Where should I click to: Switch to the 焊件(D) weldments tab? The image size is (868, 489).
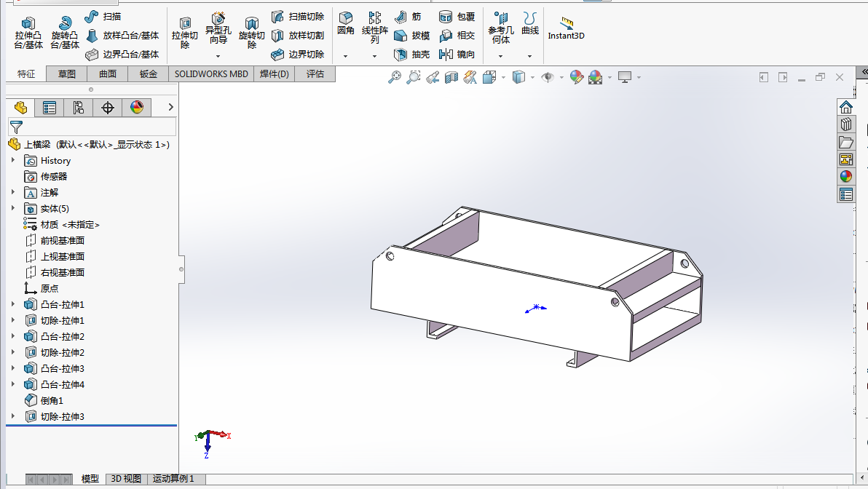point(275,74)
